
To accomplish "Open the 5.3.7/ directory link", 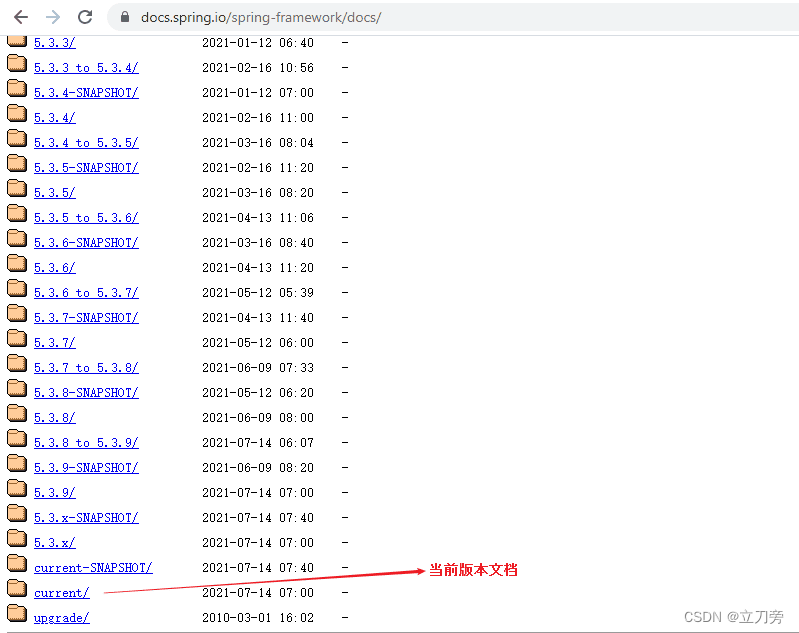I will click(x=55, y=342).
